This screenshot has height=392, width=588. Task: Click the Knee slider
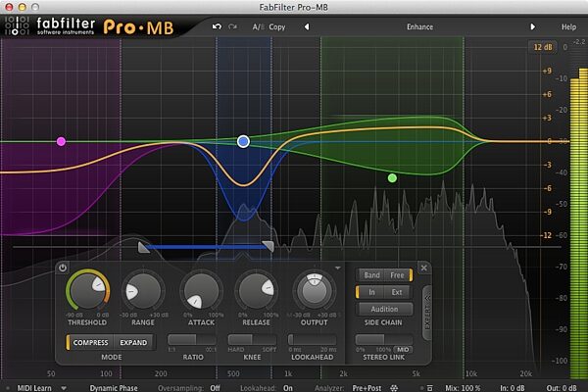pos(253,340)
